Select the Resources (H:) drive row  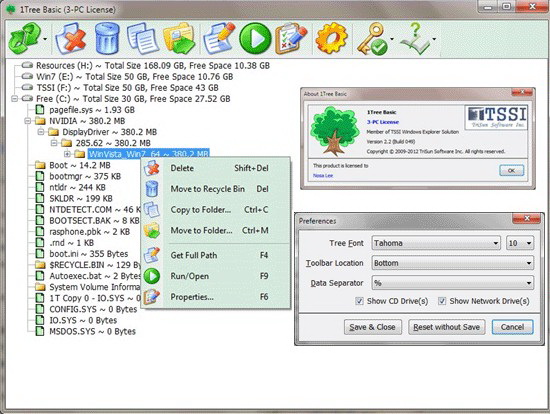[x=146, y=66]
